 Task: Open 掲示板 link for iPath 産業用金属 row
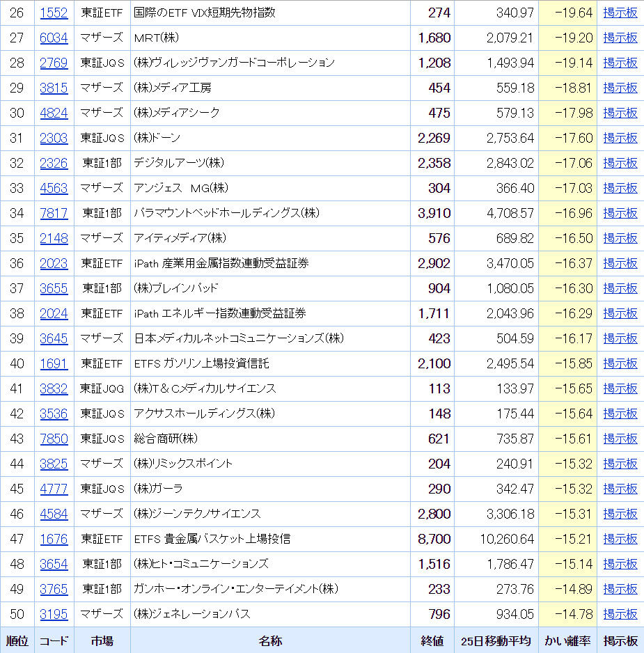tap(620, 263)
